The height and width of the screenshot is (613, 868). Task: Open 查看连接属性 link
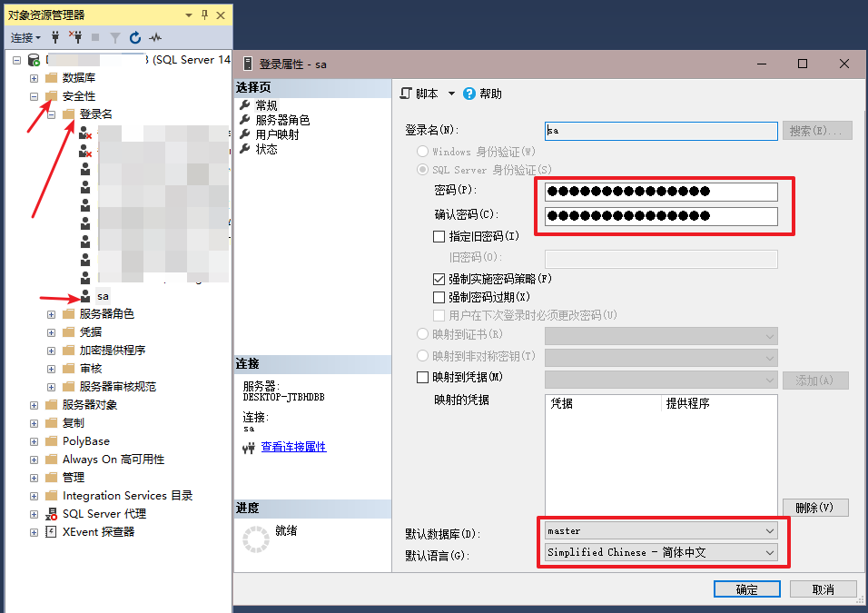point(291,445)
